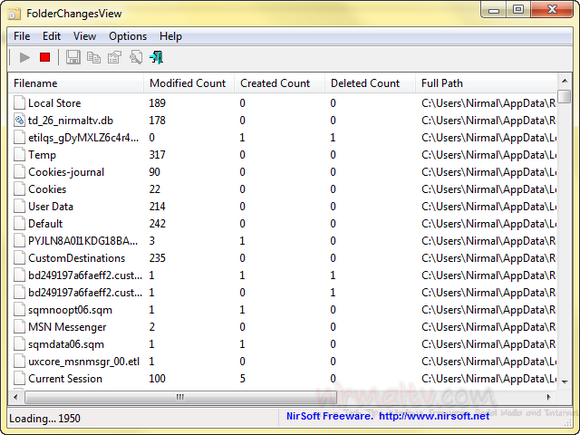Sort by the Modified Count column header
This screenshot has width=580, height=435.
point(189,83)
